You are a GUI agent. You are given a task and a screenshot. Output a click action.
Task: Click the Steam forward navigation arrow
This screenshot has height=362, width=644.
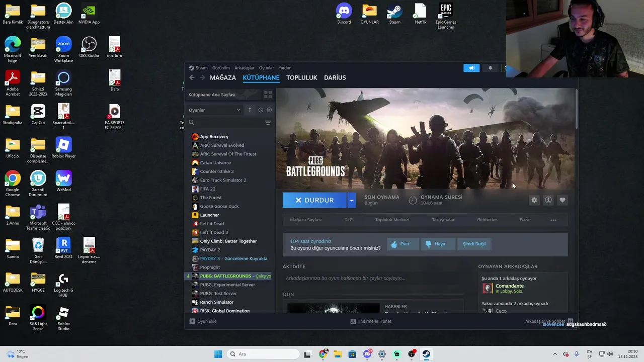[x=202, y=77]
